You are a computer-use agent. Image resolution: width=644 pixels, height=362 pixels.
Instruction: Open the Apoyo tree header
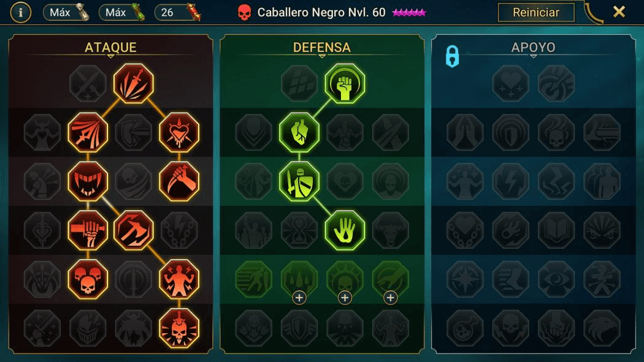click(533, 48)
